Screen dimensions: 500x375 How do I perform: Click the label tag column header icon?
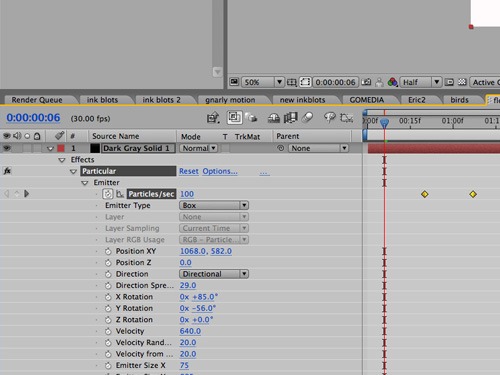click(x=59, y=135)
